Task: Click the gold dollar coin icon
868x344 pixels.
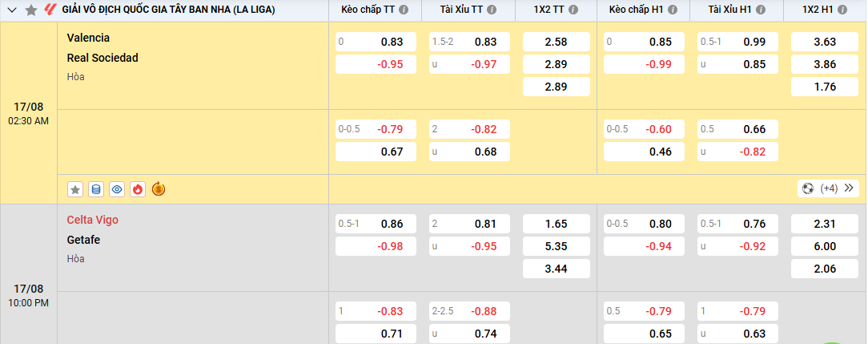Action: [158, 189]
